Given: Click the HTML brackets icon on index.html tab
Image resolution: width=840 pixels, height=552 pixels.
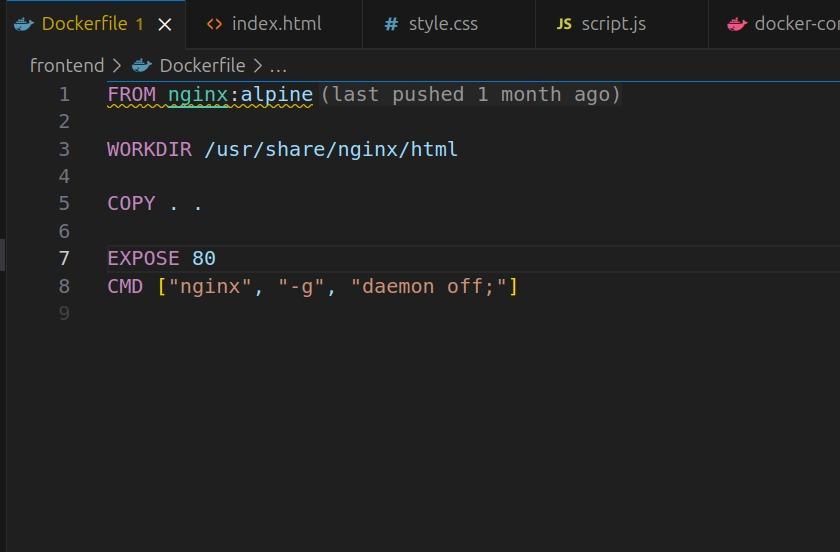Looking at the screenshot, I should 214,24.
